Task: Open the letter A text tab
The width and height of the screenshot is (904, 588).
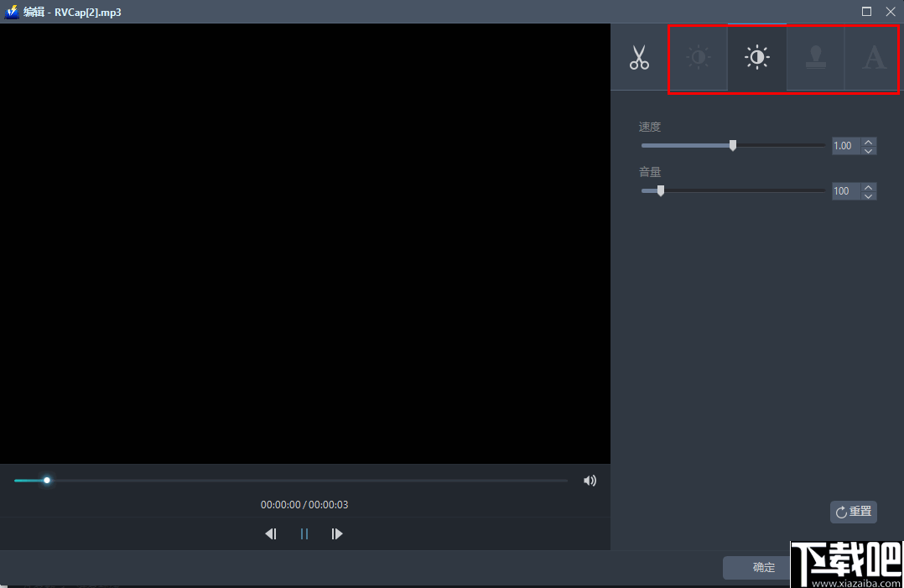Action: coord(873,57)
